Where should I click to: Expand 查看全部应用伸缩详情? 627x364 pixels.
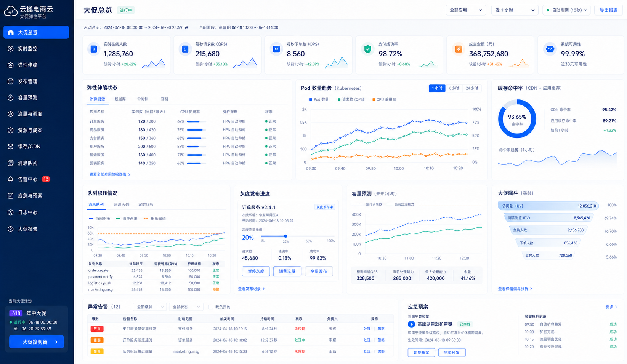[110, 174]
